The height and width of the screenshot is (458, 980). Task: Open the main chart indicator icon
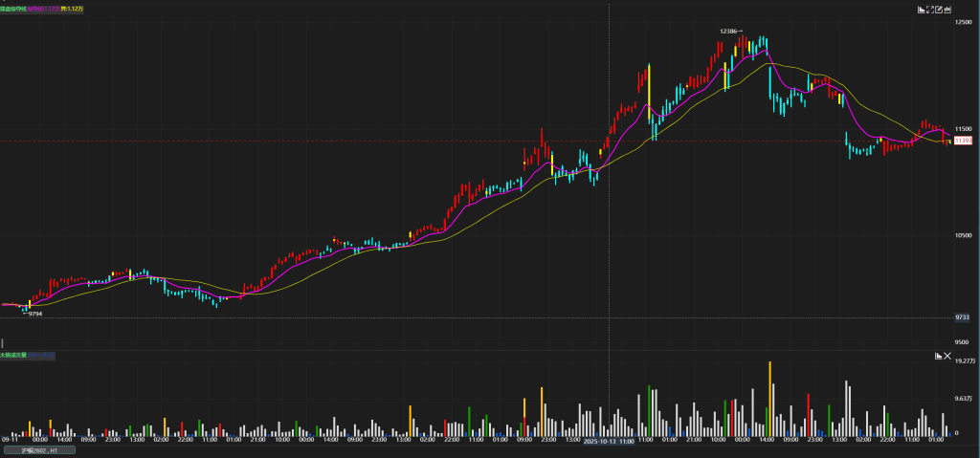tap(923, 10)
